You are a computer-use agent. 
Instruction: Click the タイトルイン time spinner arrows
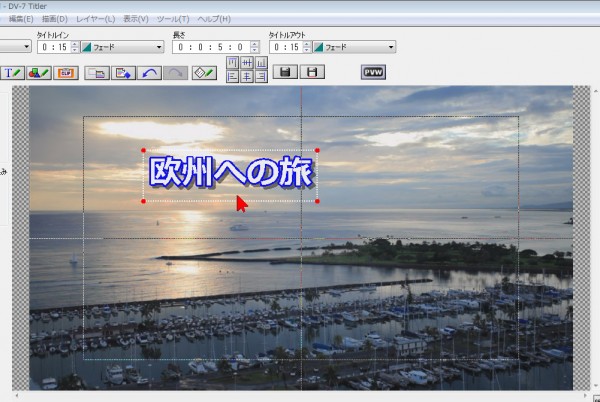(x=75, y=47)
